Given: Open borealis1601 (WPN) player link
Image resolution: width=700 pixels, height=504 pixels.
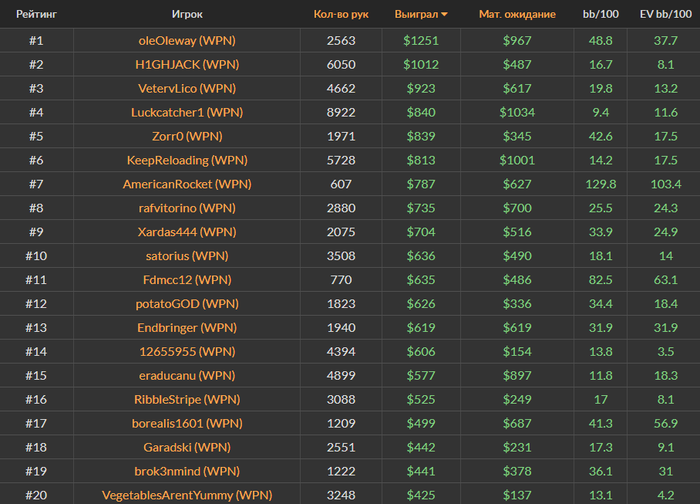Looking at the screenshot, I should (187, 424).
